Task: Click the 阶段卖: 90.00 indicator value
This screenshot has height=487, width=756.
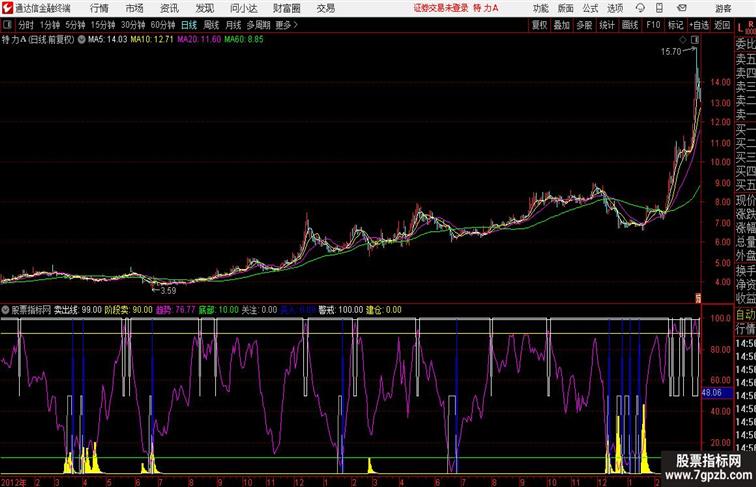Action: pyautogui.click(x=129, y=310)
